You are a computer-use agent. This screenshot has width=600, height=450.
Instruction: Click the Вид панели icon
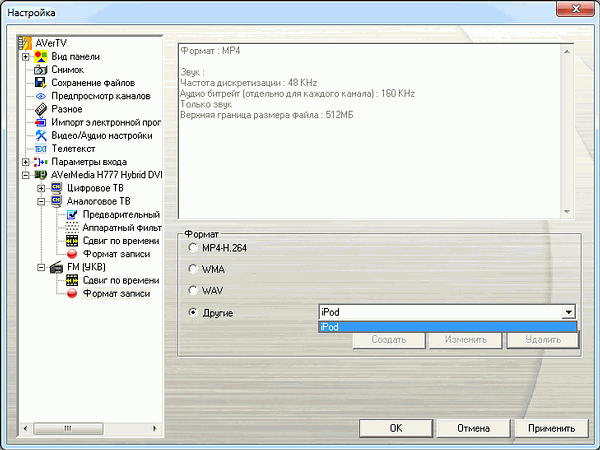(x=41, y=57)
